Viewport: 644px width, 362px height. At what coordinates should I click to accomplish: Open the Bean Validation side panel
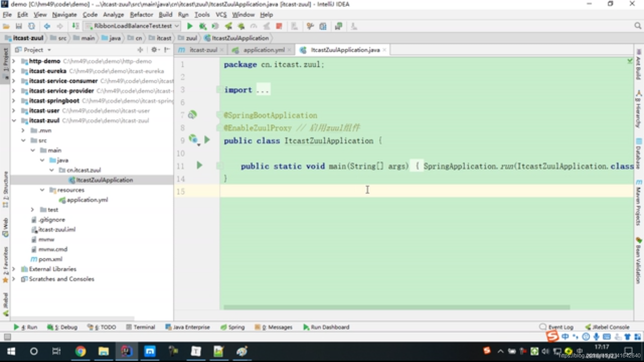tap(639, 260)
